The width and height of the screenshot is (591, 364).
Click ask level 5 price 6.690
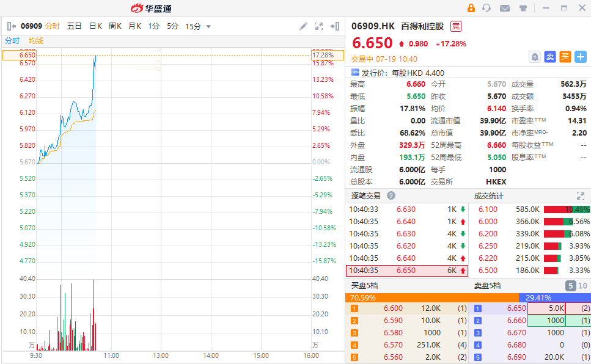[516, 357]
